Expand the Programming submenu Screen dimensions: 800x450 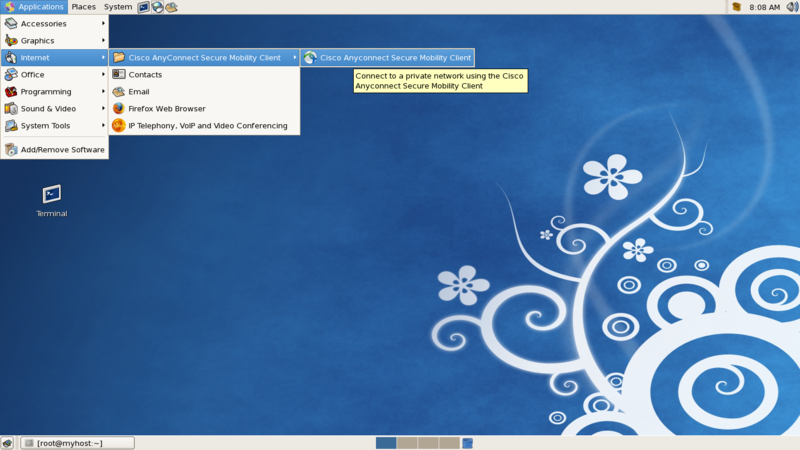55,91
